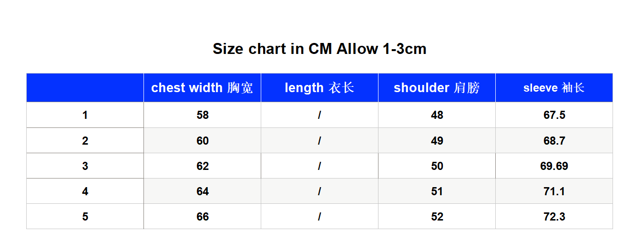Click shoulder value 51
Screen dimensions: 644x242
pos(437,191)
